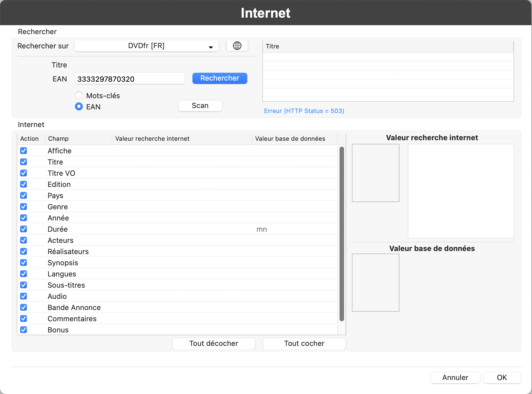Toggle the Titre VO checkbox

pos(24,173)
